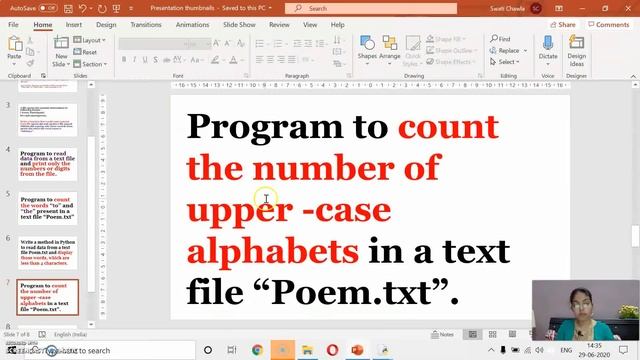Open the Layout dropdown

(x=89, y=40)
